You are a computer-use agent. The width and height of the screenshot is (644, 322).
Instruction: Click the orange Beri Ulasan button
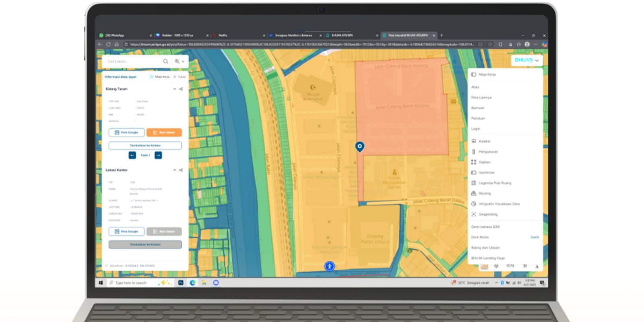pyautogui.click(x=164, y=132)
